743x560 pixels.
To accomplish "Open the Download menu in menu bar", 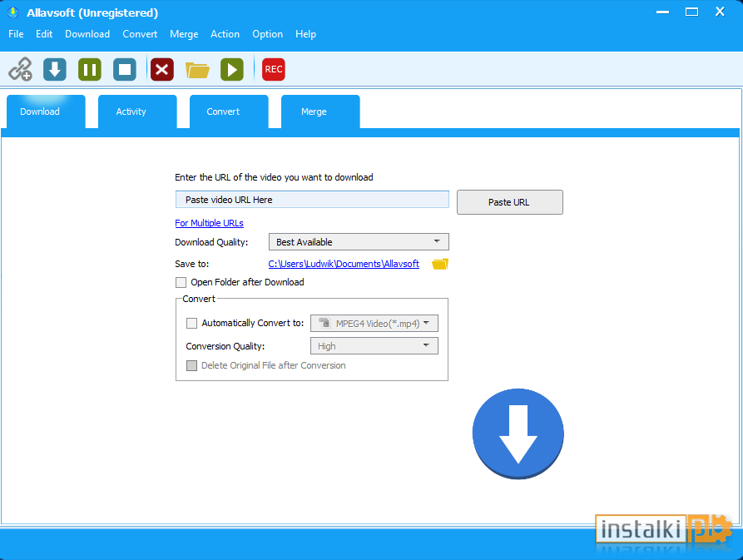I will (87, 34).
